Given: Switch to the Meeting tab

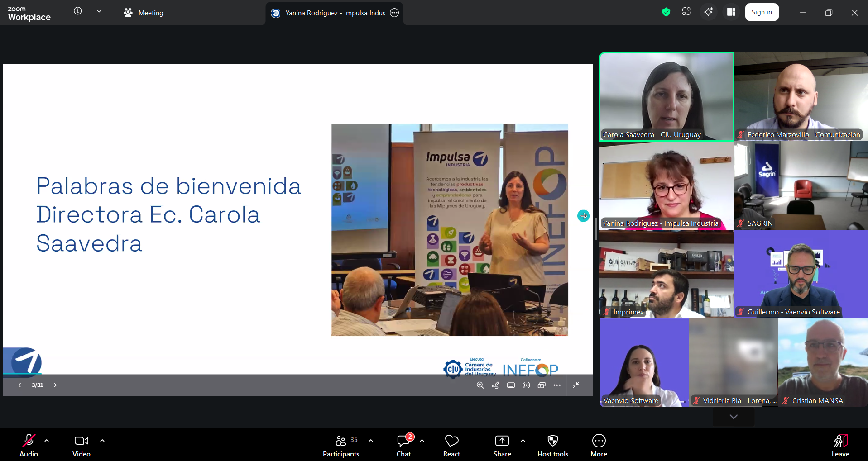Looking at the screenshot, I should [x=144, y=13].
